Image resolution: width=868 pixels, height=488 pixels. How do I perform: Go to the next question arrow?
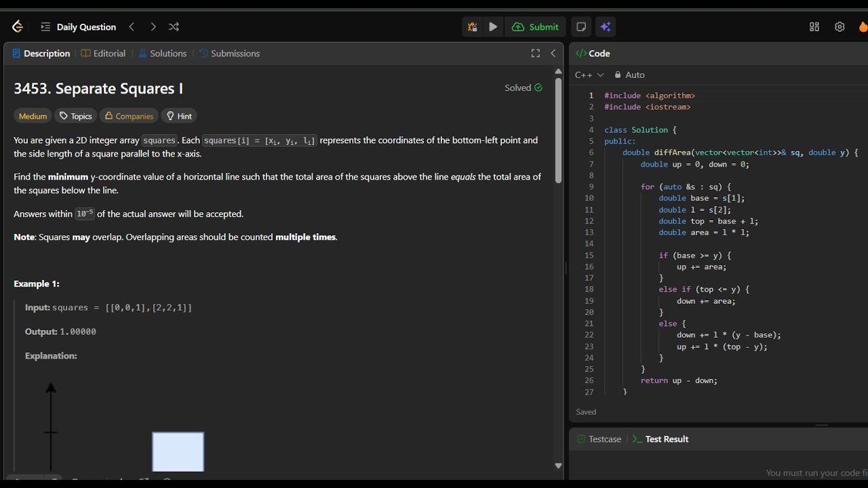153,27
